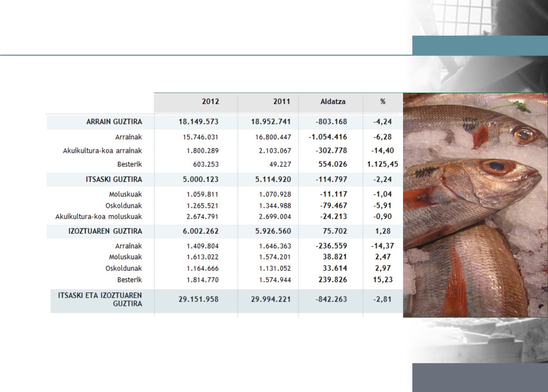Click the 2011 column header

click(282, 102)
